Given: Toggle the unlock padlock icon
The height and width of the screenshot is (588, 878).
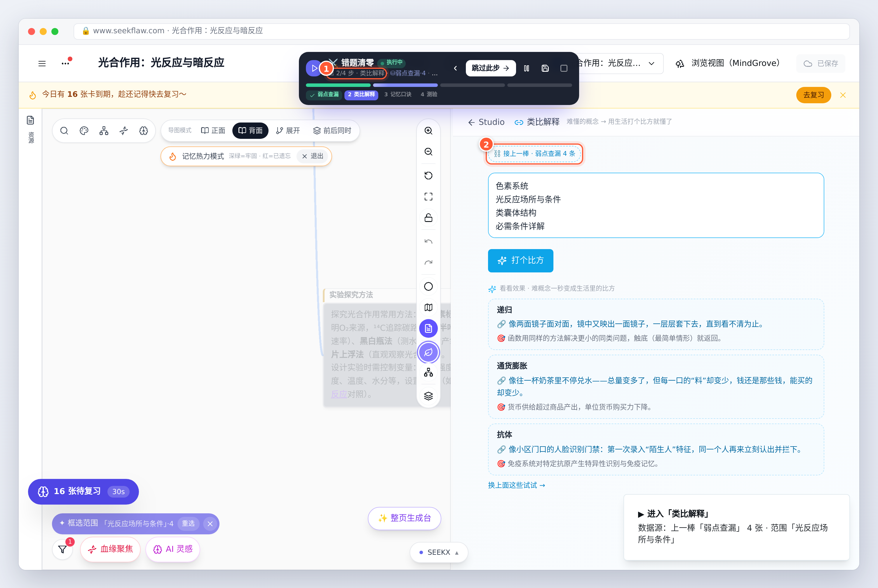Looking at the screenshot, I should point(428,218).
